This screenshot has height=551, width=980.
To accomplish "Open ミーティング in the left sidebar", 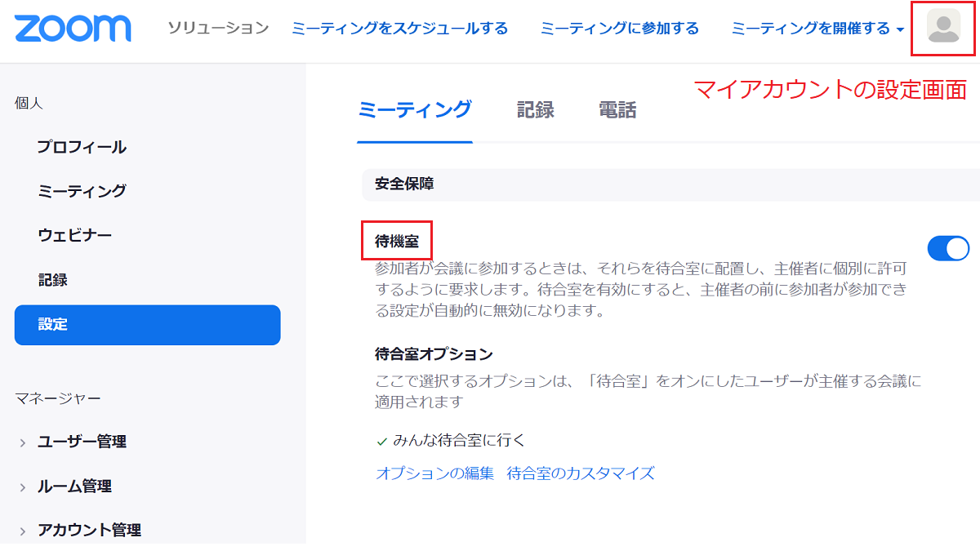I will [x=82, y=191].
